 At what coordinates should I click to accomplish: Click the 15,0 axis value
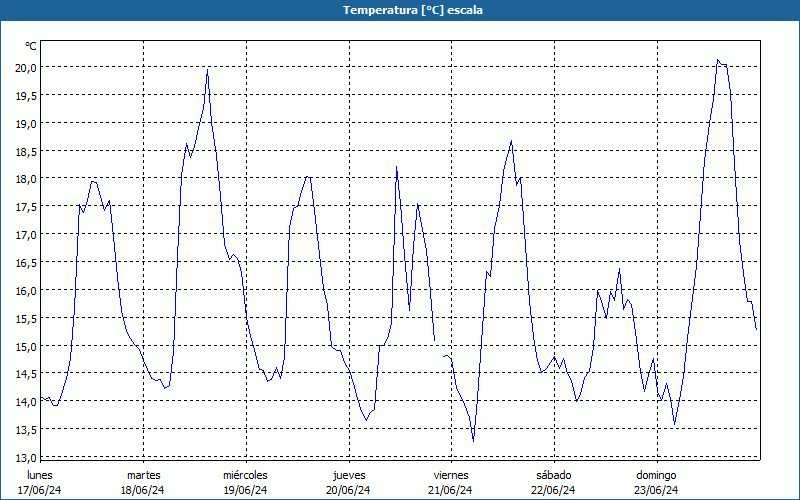pyautogui.click(x=26, y=346)
